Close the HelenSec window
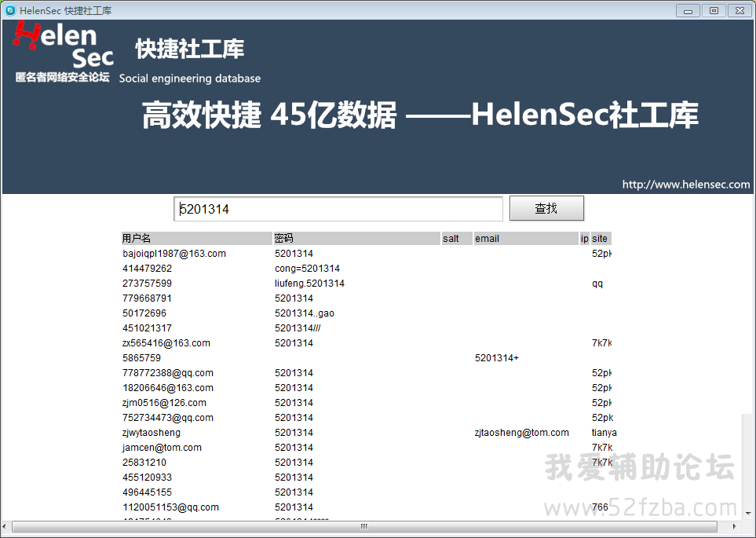Screen dimensions: 756x538 [740, 11]
